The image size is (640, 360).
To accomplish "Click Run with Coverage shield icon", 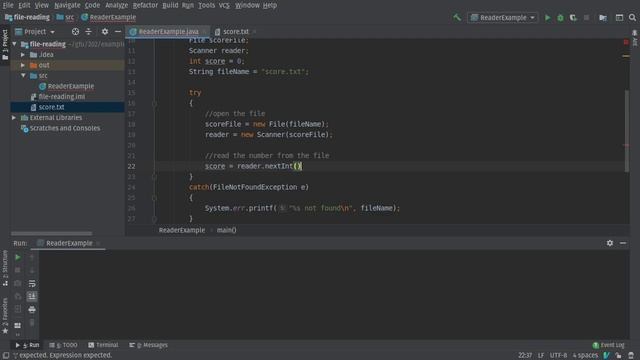I will click(573, 18).
